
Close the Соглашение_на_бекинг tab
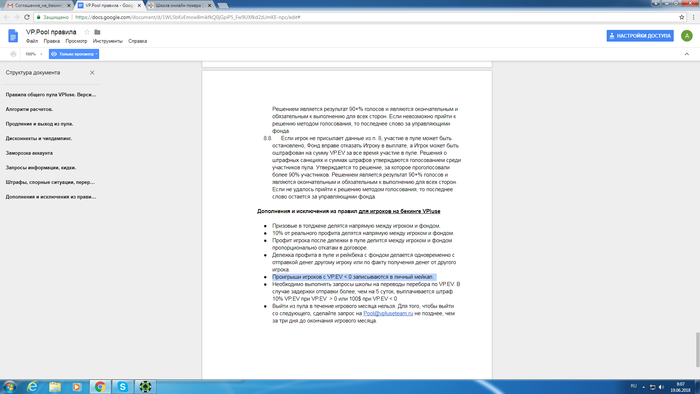68,5
